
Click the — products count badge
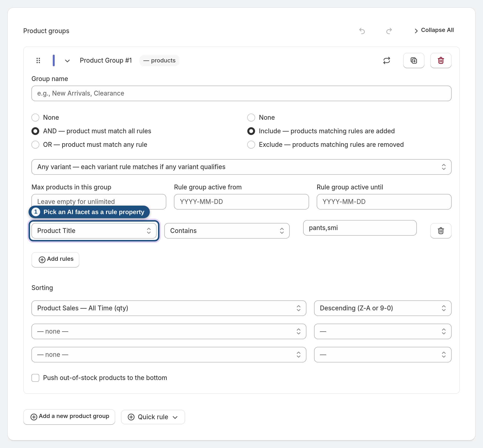click(159, 60)
